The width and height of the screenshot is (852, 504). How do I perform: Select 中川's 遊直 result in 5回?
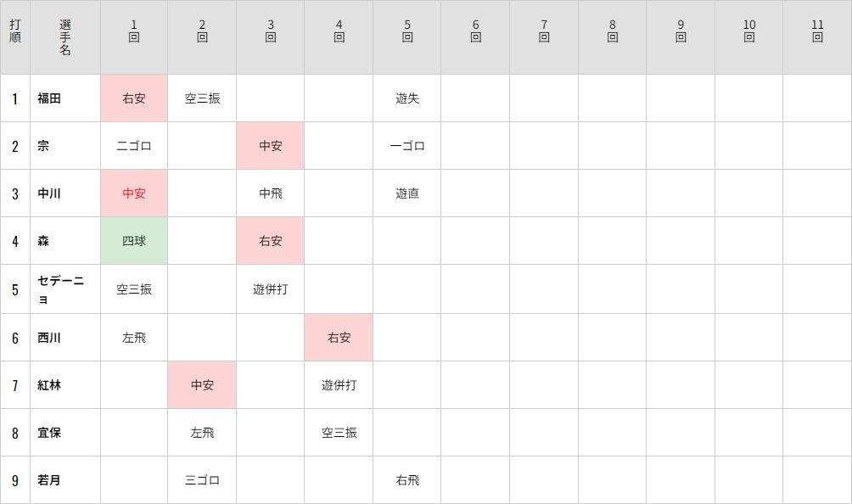[407, 193]
